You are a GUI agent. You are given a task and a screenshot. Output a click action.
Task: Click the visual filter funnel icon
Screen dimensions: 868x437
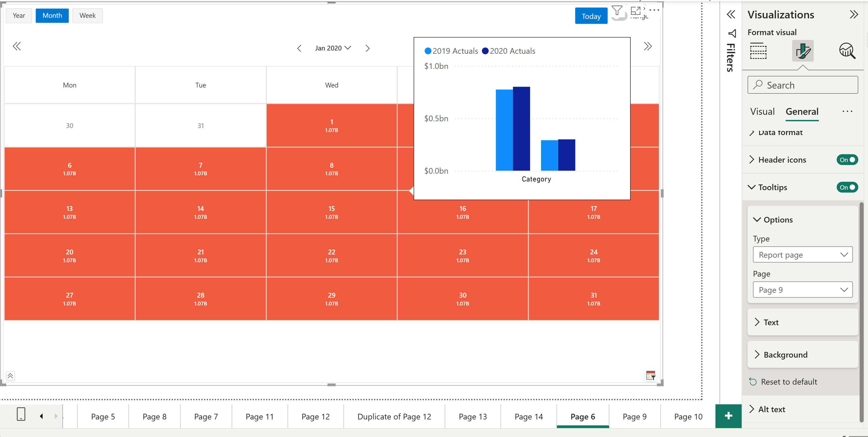pyautogui.click(x=617, y=11)
